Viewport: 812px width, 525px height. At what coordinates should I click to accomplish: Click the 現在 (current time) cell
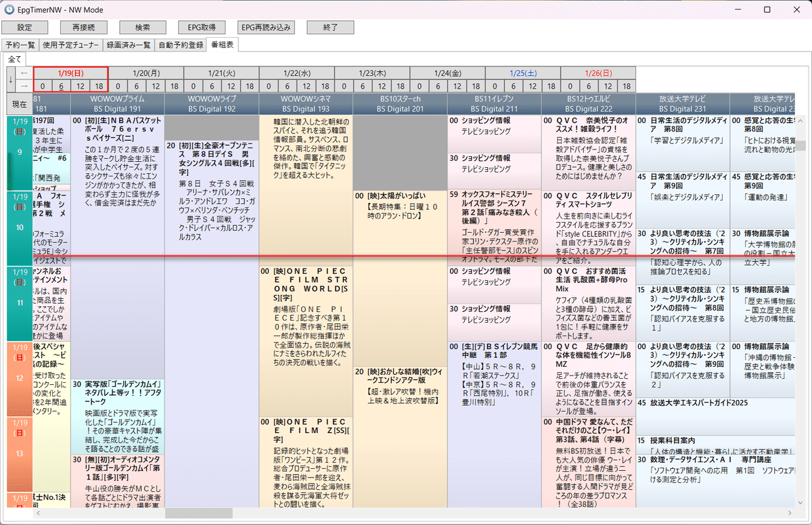[19, 103]
